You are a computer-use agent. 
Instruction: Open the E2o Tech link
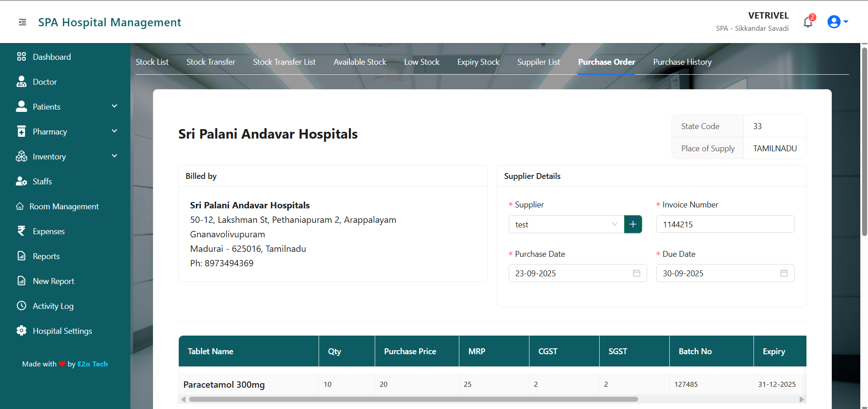pyautogui.click(x=92, y=364)
